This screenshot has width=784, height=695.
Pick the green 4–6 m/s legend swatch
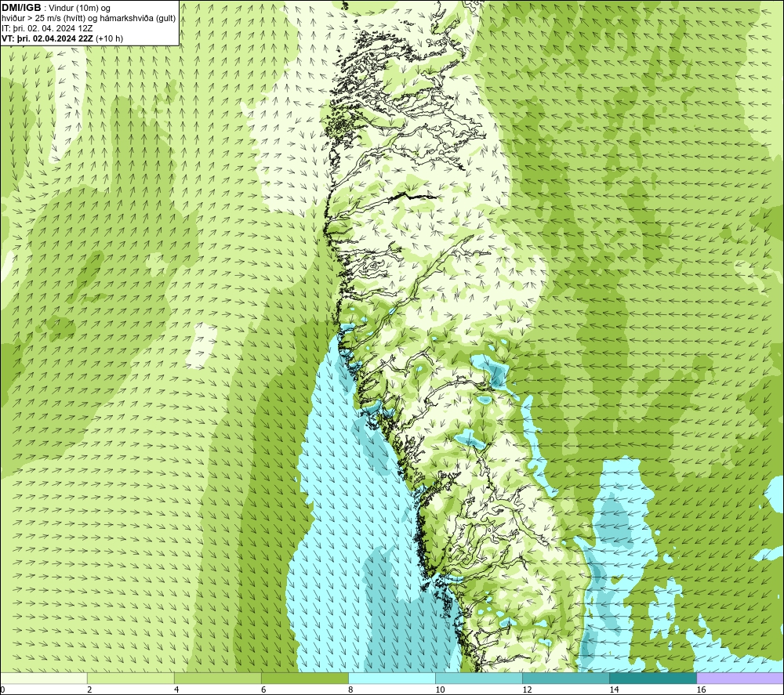[x=217, y=678]
